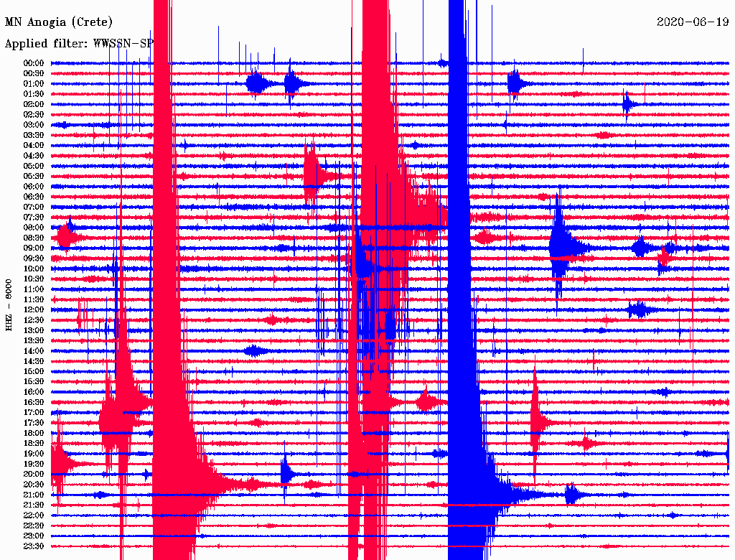Click the 10:00 time label
Screen dimensions: 735x560
tap(34, 269)
